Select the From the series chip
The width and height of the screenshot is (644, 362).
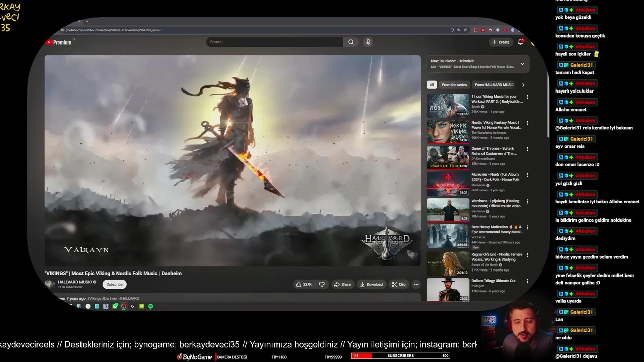pos(454,85)
